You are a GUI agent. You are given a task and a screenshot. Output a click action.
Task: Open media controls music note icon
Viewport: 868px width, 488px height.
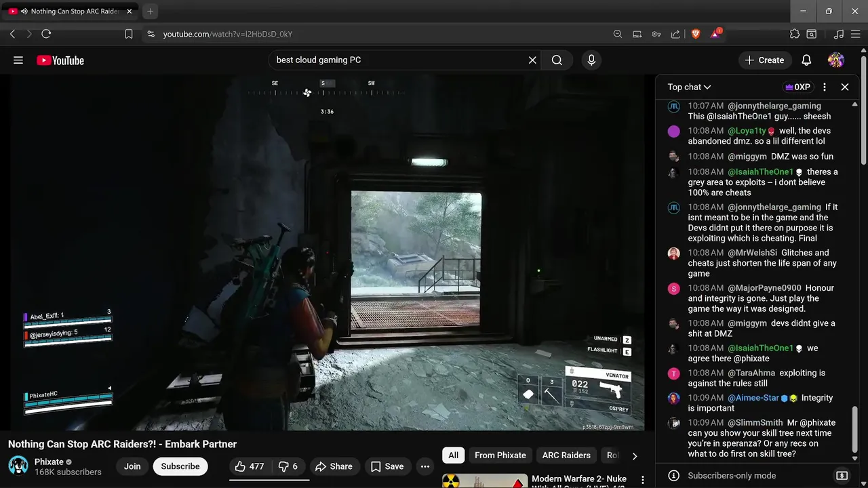coord(839,34)
